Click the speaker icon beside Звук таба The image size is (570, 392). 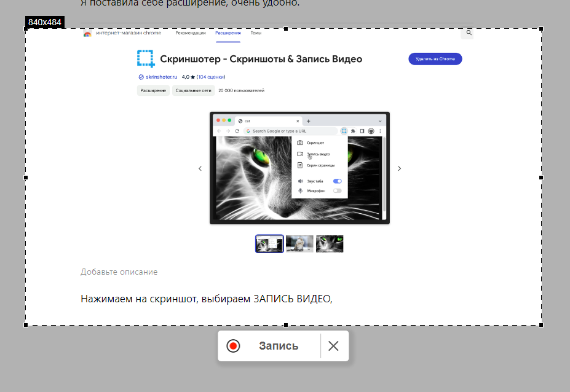[x=300, y=181]
